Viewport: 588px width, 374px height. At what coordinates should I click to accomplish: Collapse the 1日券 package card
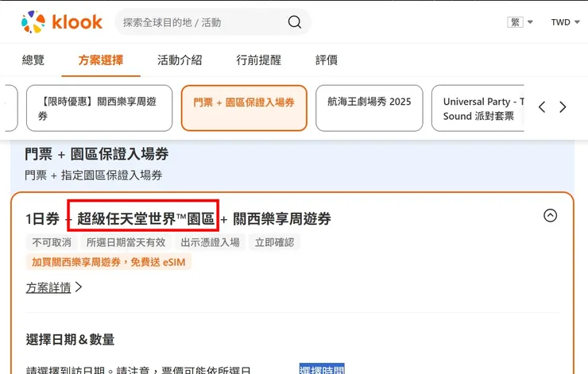[550, 215]
